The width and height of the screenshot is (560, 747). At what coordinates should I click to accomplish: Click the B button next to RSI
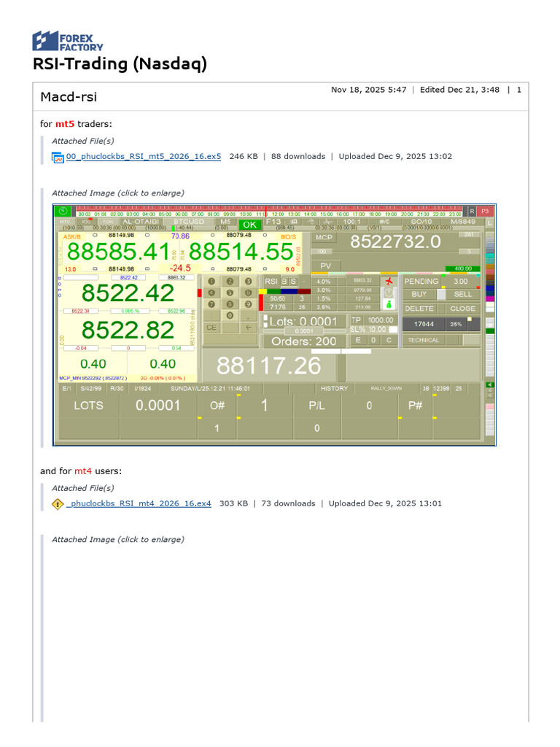point(284,281)
